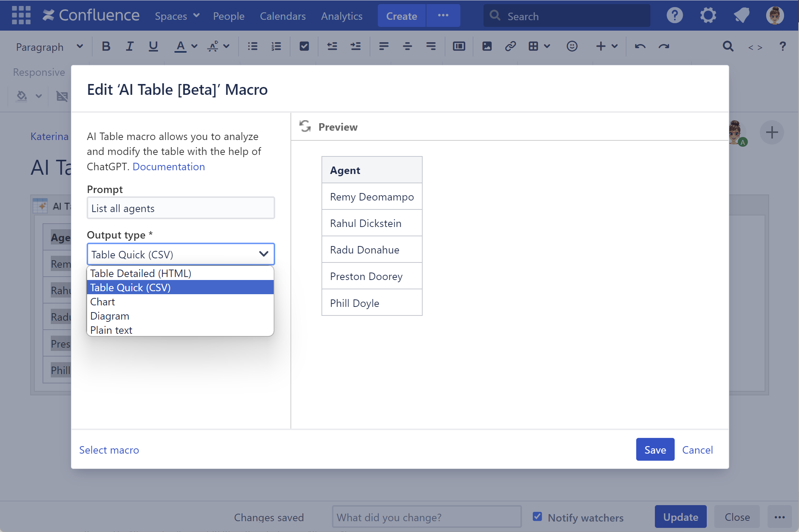Click the task list checkbox icon
The width and height of the screenshot is (799, 532).
304,46
